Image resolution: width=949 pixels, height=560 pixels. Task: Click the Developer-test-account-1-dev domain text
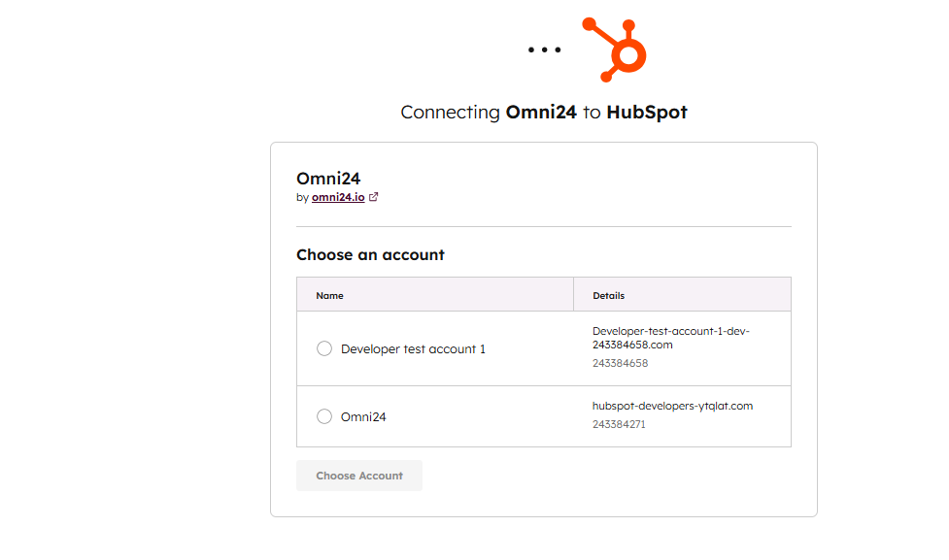point(670,338)
